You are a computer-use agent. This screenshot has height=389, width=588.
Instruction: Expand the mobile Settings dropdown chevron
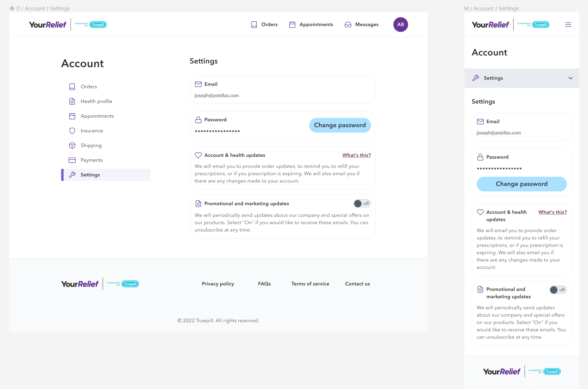[x=570, y=78]
